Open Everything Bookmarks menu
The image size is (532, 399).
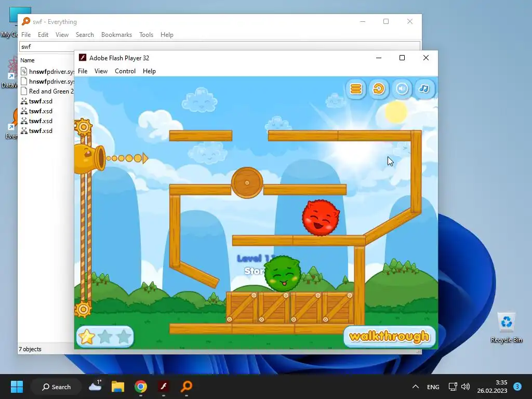(116, 35)
